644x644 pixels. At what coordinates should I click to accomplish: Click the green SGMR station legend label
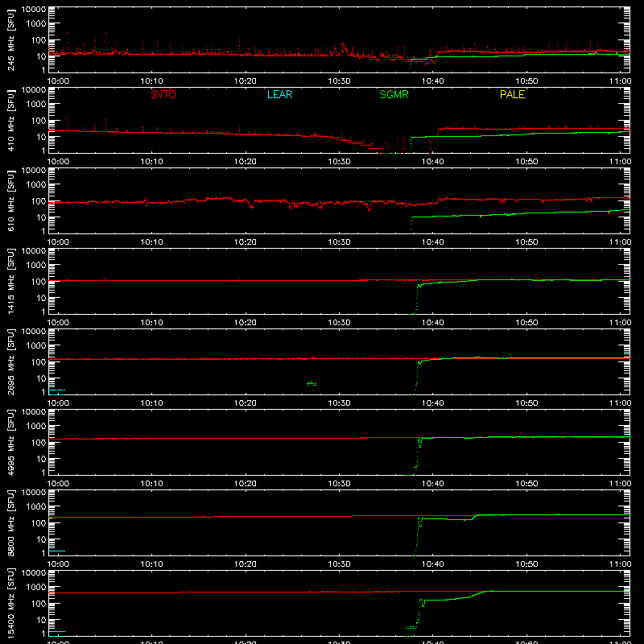click(394, 94)
